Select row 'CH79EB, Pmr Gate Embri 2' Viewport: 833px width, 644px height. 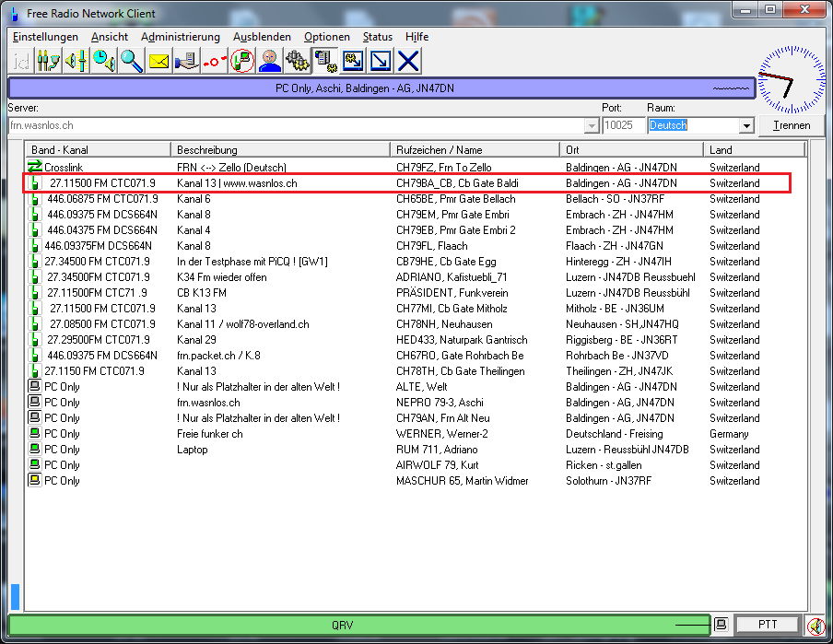(416, 230)
